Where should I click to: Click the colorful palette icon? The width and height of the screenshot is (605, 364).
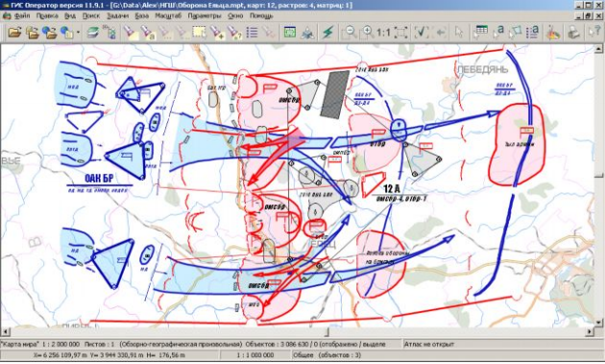pyautogui.click(x=553, y=33)
